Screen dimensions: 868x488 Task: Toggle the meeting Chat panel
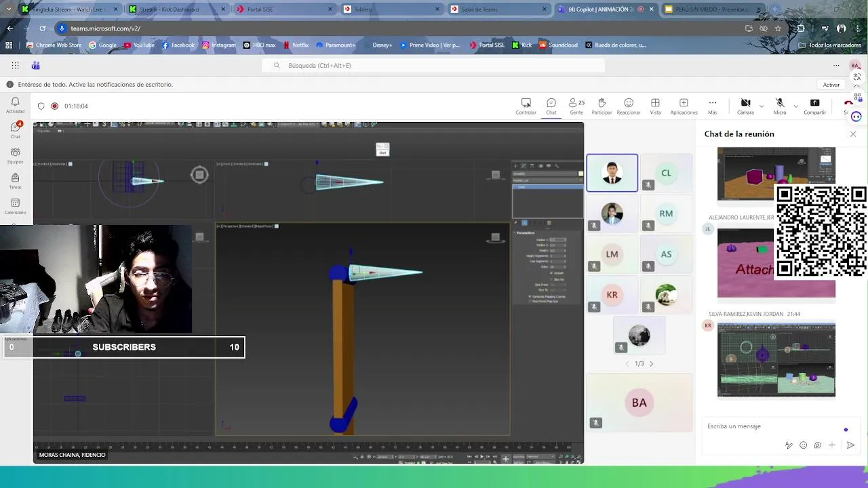click(x=551, y=106)
